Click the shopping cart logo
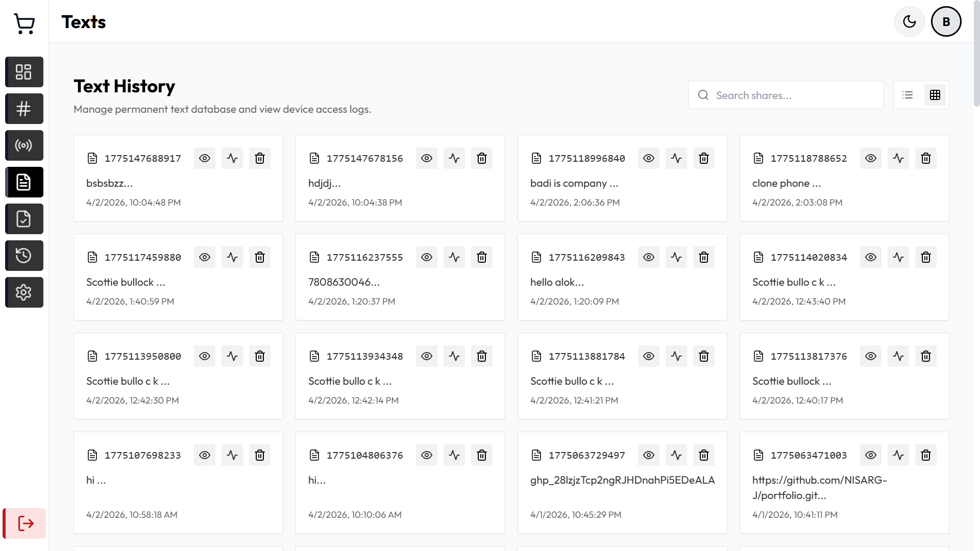 pyautogui.click(x=24, y=23)
